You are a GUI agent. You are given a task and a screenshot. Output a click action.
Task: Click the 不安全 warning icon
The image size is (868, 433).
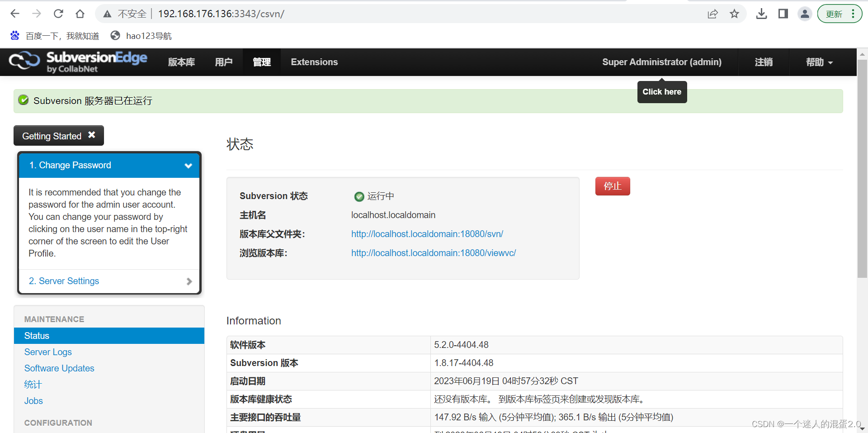[107, 14]
